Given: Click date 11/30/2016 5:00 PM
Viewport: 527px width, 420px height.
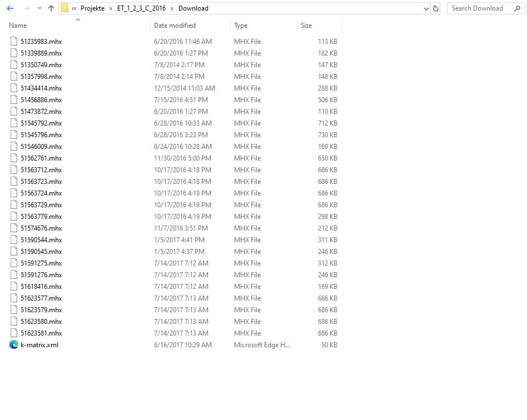Looking at the screenshot, I should point(182,158).
